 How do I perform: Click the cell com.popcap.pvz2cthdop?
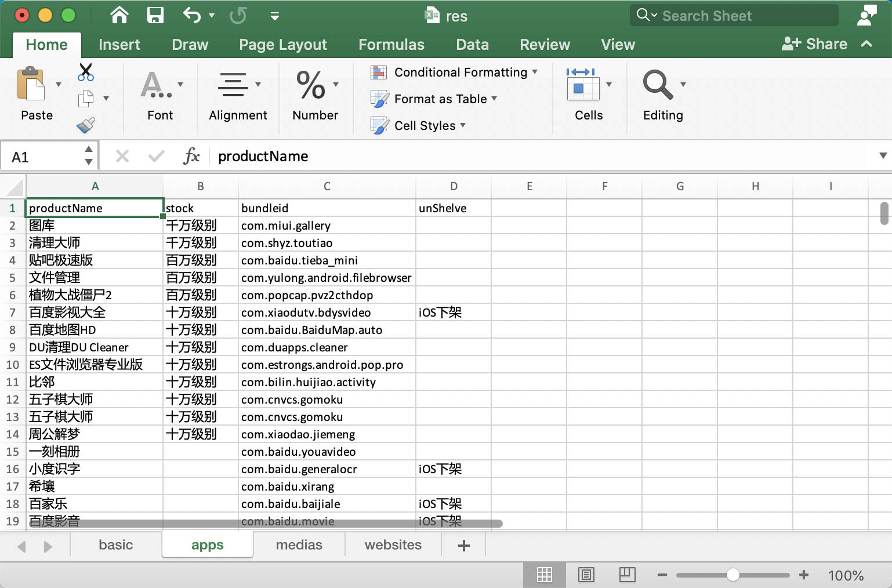click(327, 295)
